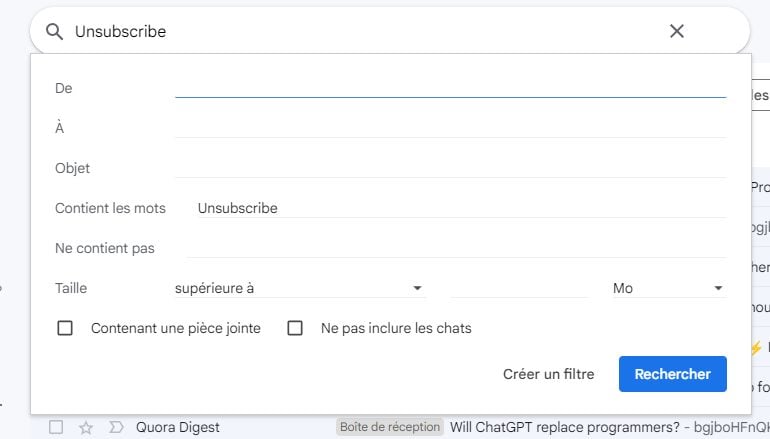Star the Quora Digest email
770x439 pixels.
86,427
